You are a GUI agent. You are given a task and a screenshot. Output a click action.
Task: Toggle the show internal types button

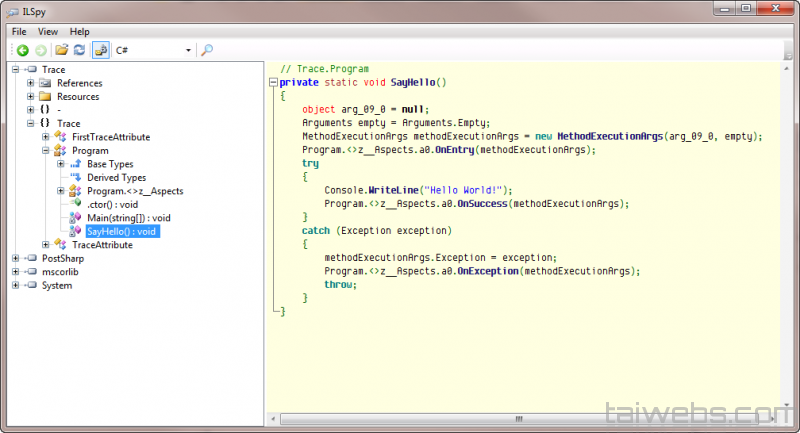(x=100, y=50)
